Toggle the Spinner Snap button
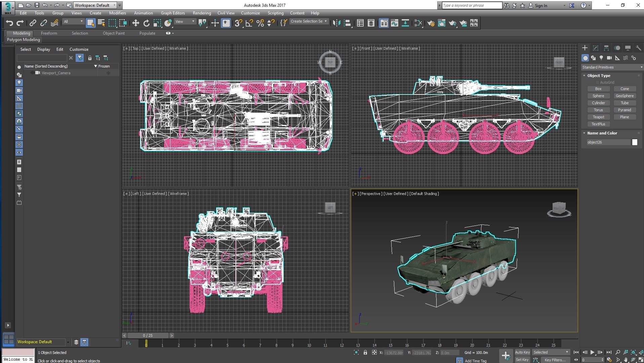Screen dimensions: 644x363 pos(271,23)
